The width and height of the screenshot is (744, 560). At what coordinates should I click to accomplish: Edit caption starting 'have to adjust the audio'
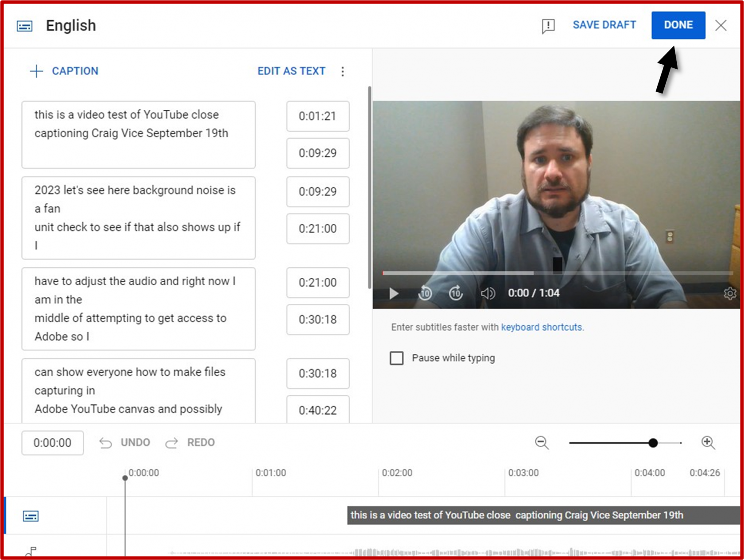[x=139, y=309]
